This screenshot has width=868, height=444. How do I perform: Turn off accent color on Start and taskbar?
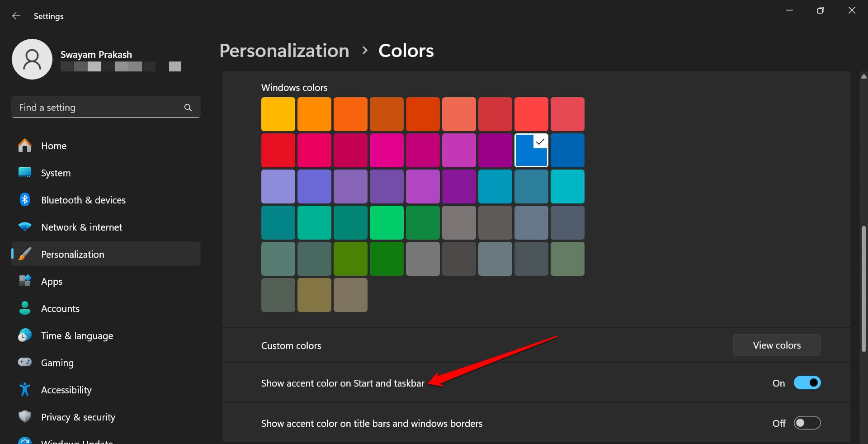(807, 383)
